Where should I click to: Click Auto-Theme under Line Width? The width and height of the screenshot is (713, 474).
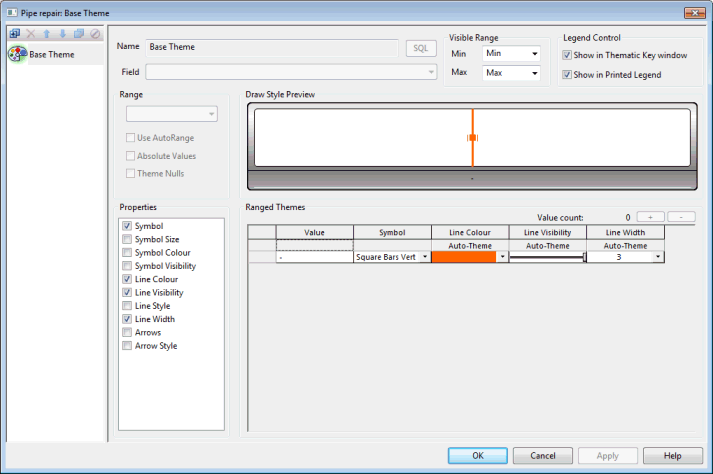(x=625, y=246)
